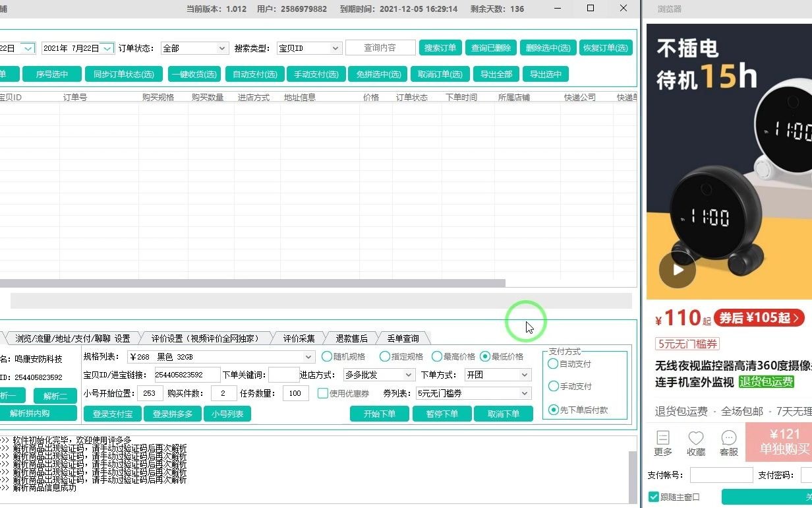The height and width of the screenshot is (508, 812).
Task: Open 客服 customer service chat icon
Action: (x=728, y=442)
